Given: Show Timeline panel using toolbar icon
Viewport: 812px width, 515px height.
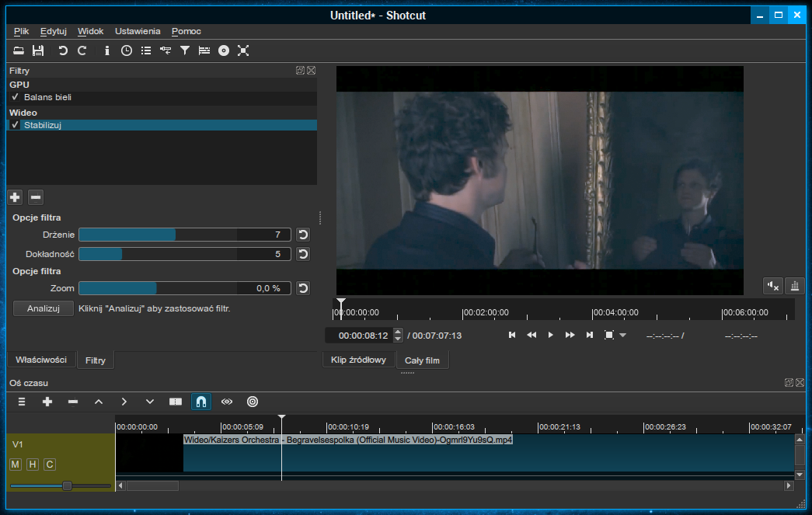Looking at the screenshot, I should tap(204, 50).
